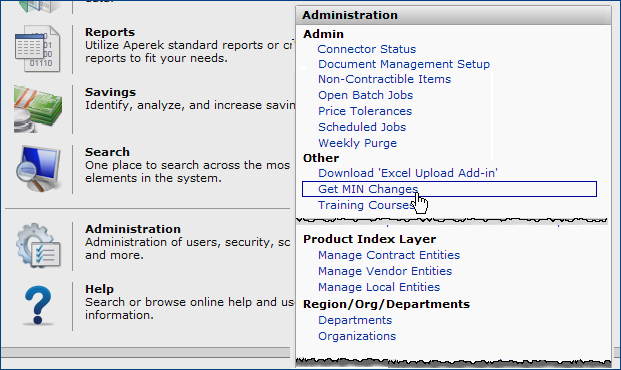Open Manage Contract Entities
This screenshot has height=370, width=621.
[x=389, y=255]
